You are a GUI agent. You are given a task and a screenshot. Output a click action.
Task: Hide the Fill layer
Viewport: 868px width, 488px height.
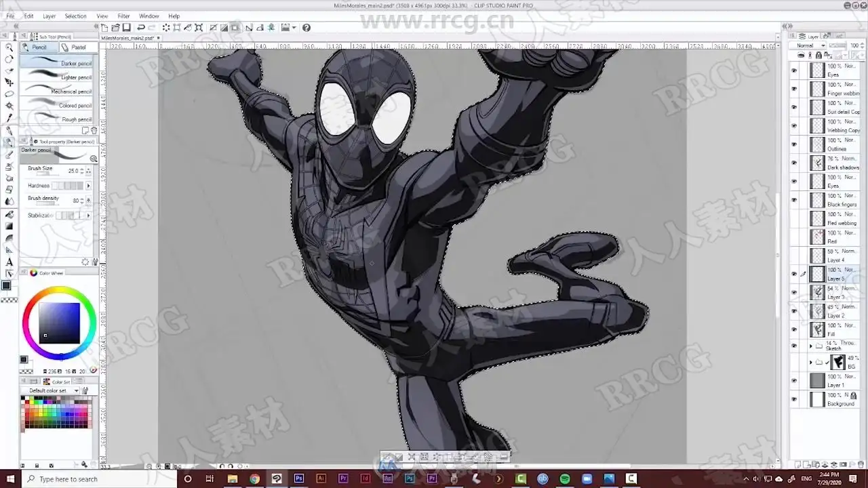point(794,329)
